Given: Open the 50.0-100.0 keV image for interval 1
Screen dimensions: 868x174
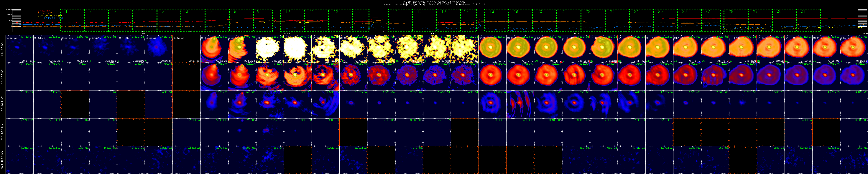Looking at the screenshot, I should (x=19, y=160).
